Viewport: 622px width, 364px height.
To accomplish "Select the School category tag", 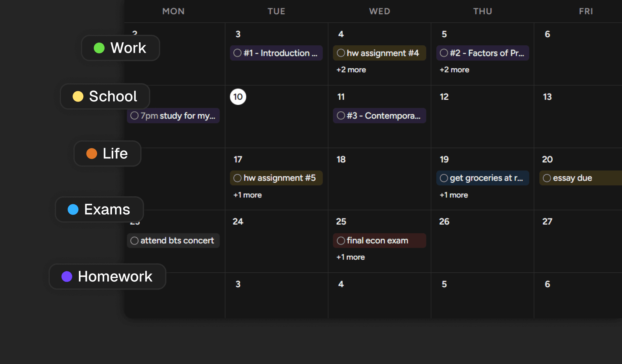I will tap(105, 96).
